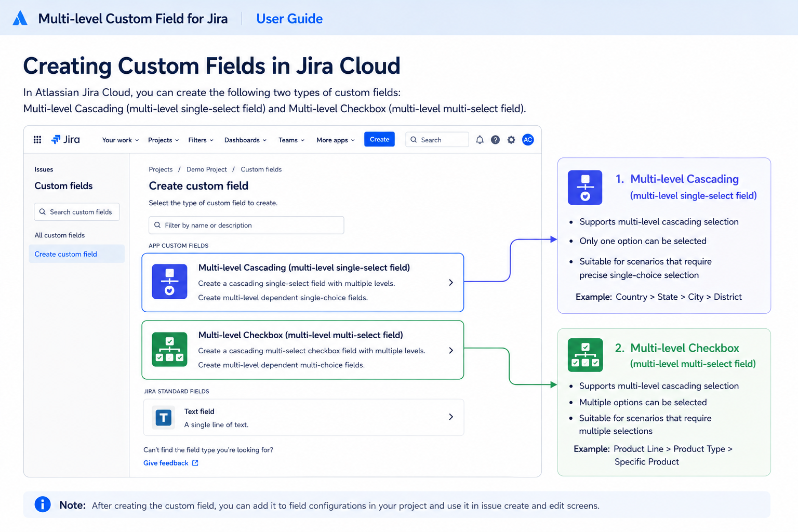Open the Jira app switcher grid icon

(37, 140)
